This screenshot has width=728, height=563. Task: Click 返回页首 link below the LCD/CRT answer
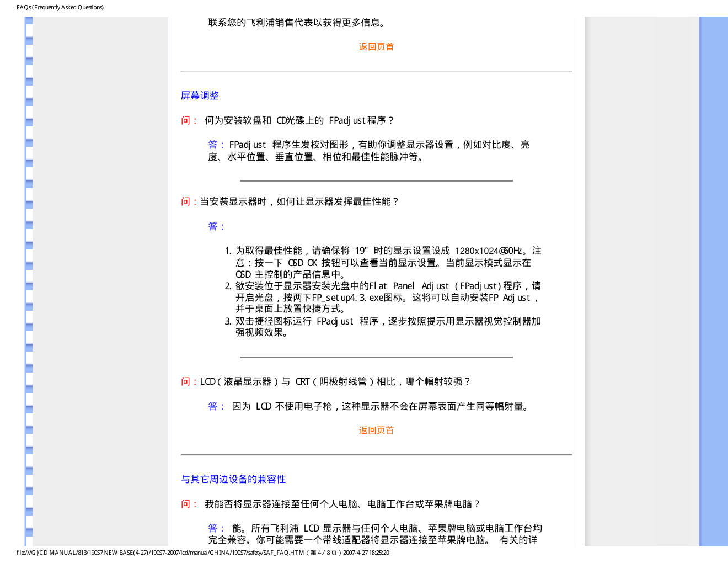click(376, 431)
